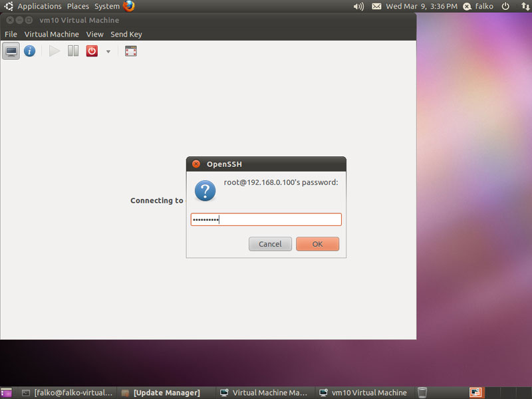Show the graphical console view
The image size is (532, 399).
tap(11, 51)
